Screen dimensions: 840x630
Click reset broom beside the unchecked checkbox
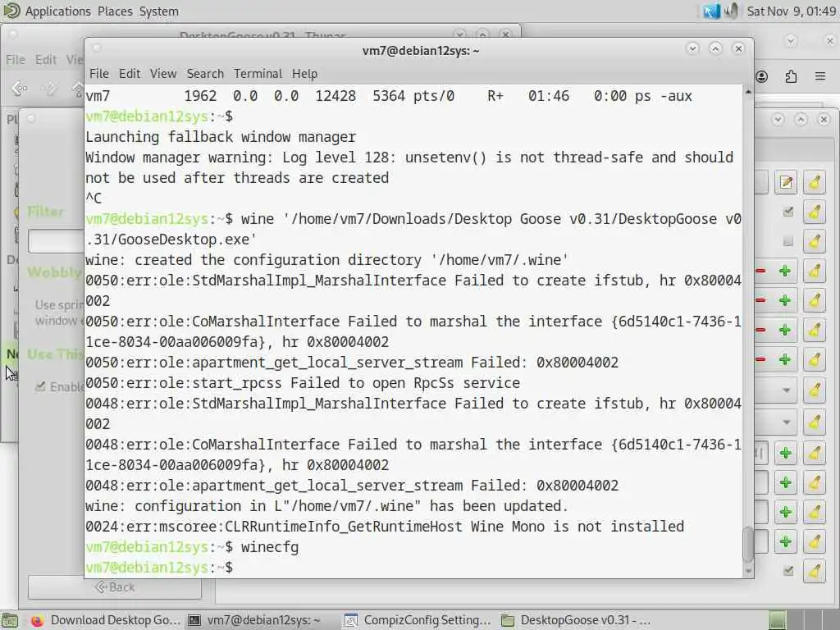pos(815,242)
